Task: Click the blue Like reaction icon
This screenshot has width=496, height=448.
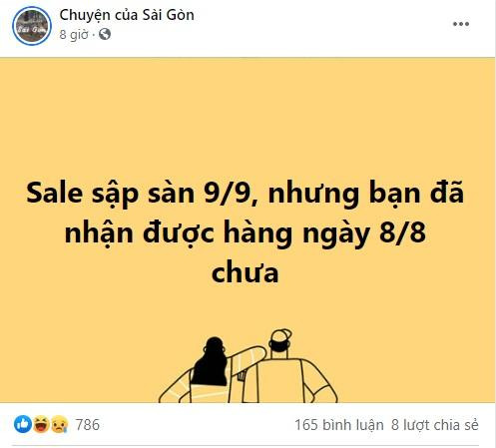Action: [23, 424]
